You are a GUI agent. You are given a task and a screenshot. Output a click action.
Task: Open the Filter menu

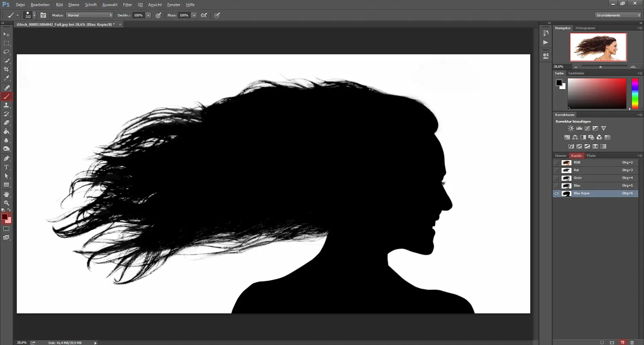127,4
